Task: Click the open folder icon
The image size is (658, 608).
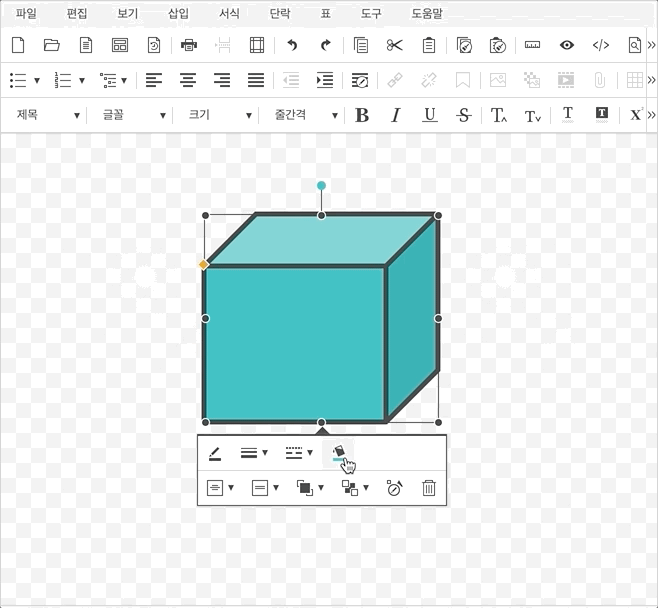Action: (x=52, y=45)
